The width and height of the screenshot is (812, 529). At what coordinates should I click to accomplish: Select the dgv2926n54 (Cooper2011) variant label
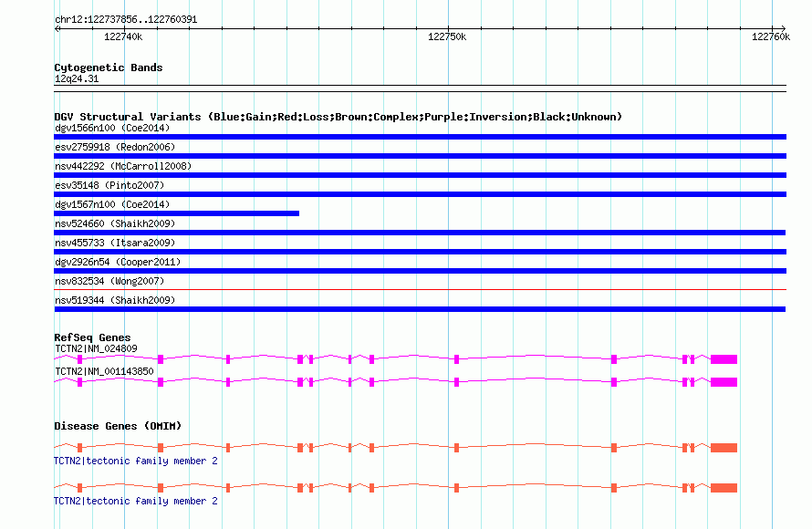[118, 262]
